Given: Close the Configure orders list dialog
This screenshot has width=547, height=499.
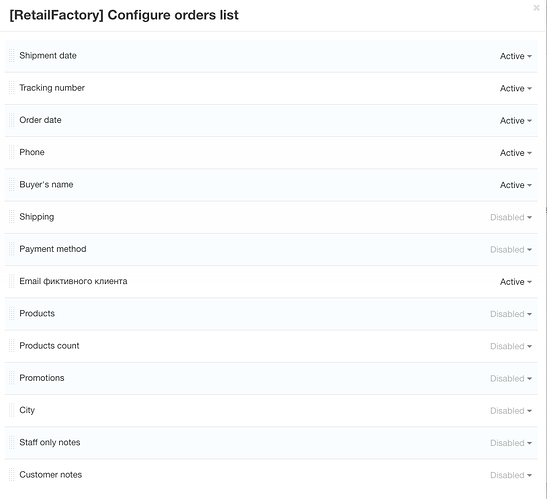Looking at the screenshot, I should pyautogui.click(x=536, y=8).
